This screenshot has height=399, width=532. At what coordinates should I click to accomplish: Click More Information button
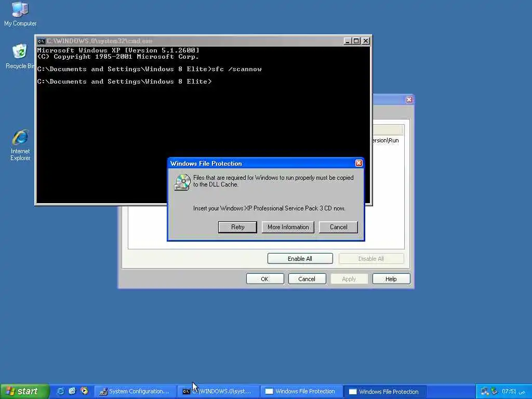tap(288, 227)
